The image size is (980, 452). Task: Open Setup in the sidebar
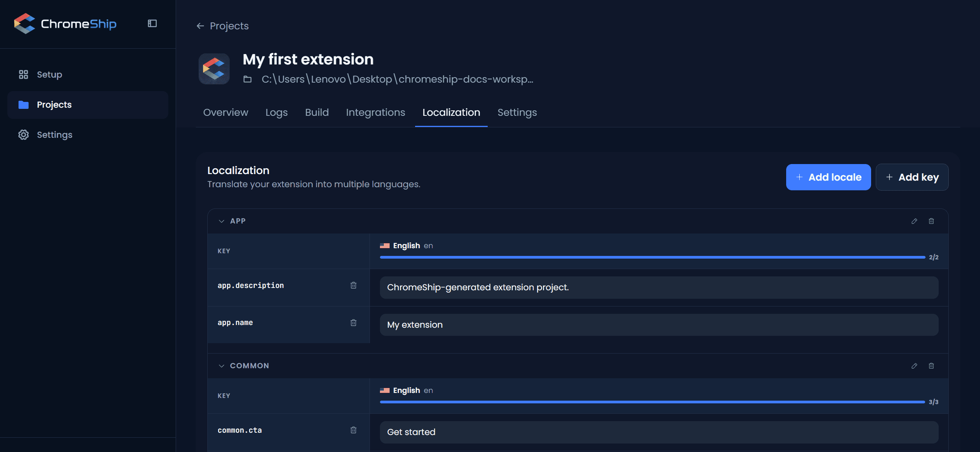pos(88,74)
